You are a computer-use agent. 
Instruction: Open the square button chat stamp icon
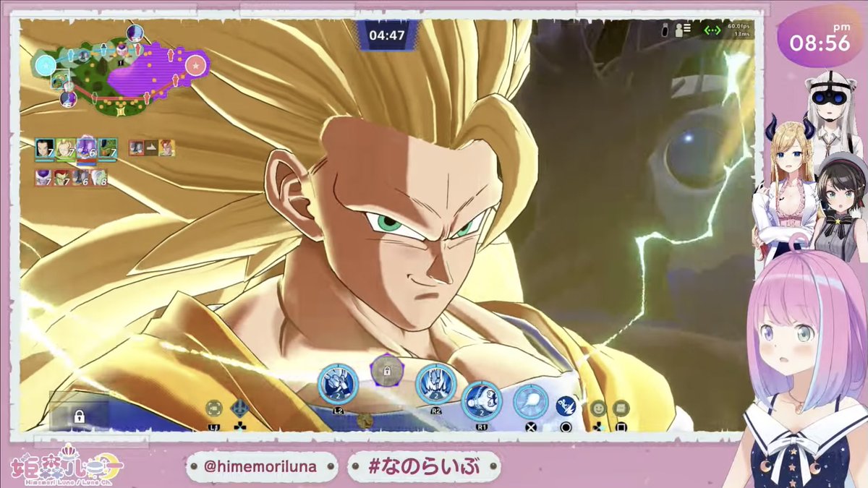621,408
